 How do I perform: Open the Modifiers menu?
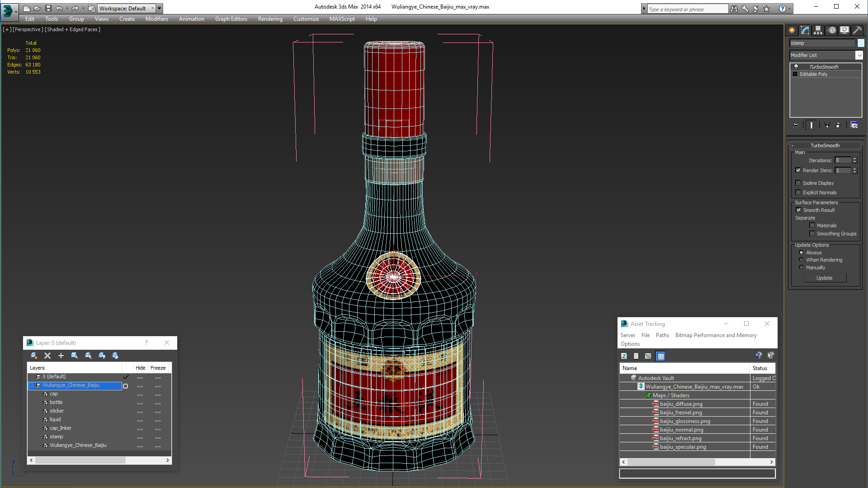coord(156,19)
